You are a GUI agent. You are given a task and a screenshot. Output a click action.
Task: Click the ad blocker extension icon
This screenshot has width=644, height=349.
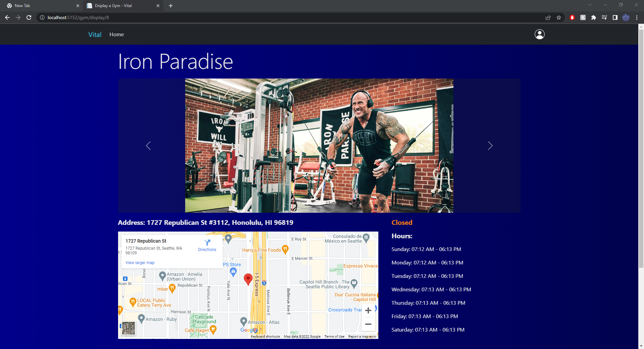[x=572, y=17]
